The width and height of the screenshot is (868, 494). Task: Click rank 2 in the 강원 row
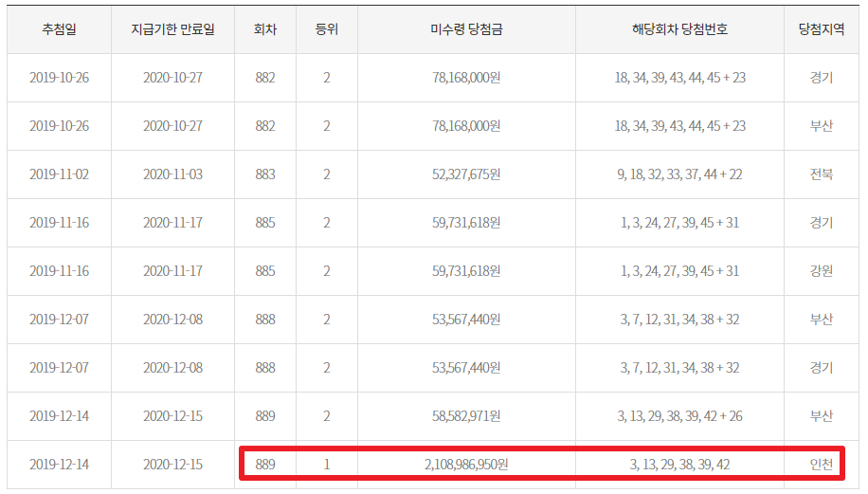click(x=327, y=271)
